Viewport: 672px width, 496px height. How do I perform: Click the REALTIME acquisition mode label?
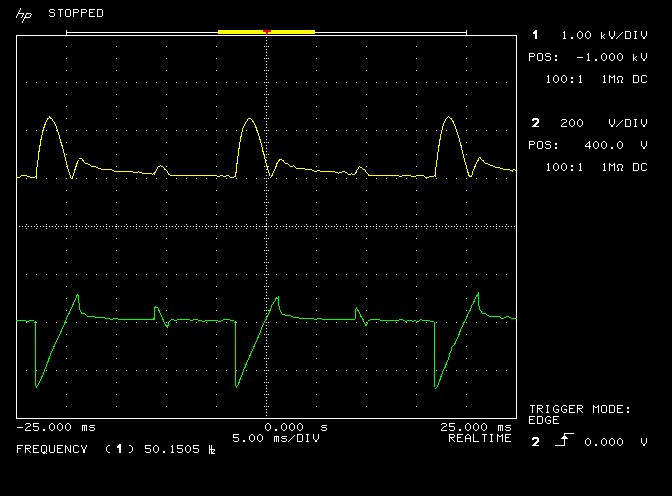tap(480, 438)
